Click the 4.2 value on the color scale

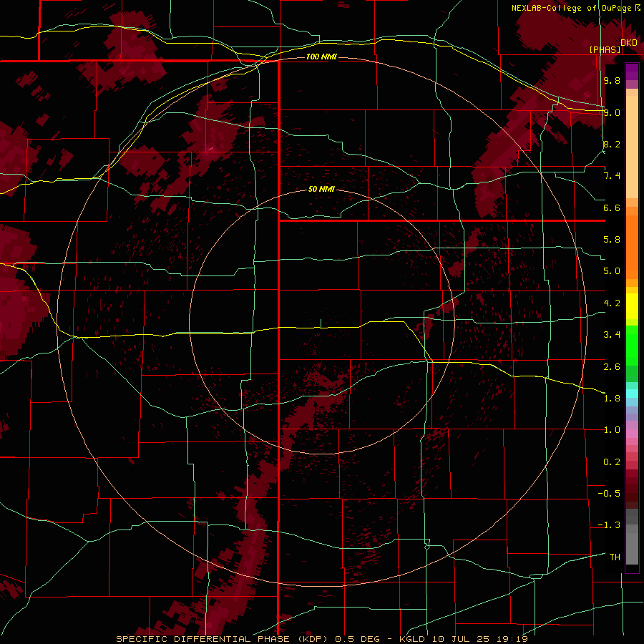tap(612, 303)
